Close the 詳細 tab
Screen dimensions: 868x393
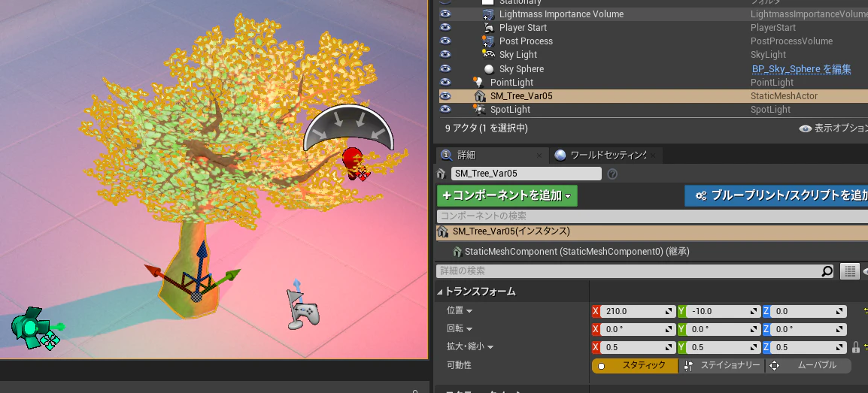540,156
